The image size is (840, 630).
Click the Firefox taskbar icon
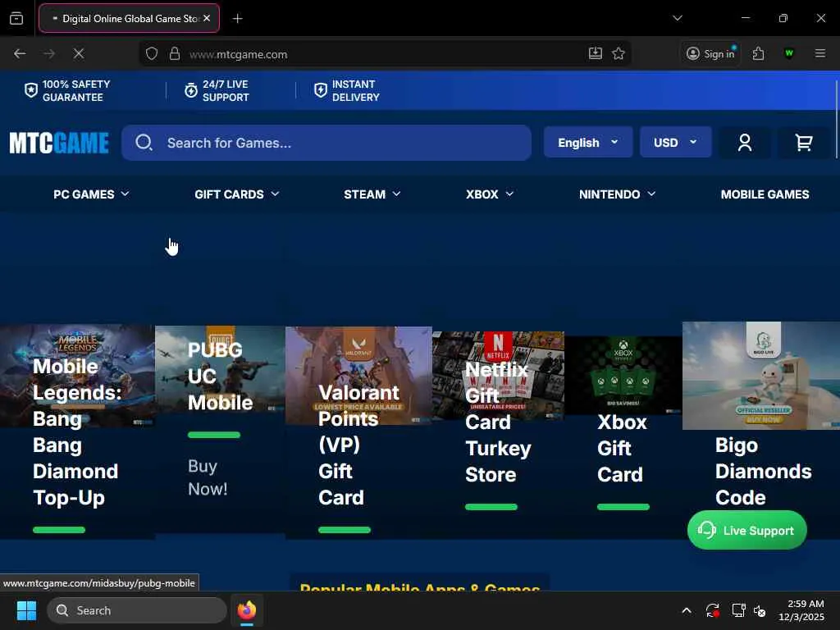[x=246, y=610]
